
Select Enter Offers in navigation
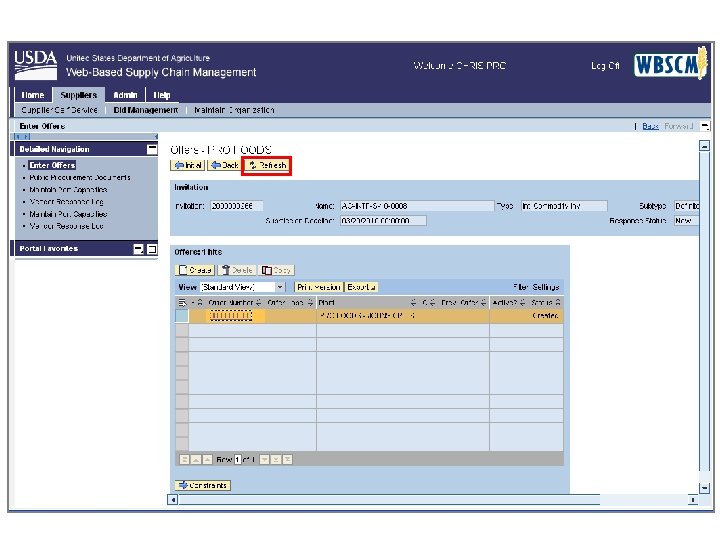pos(52,165)
